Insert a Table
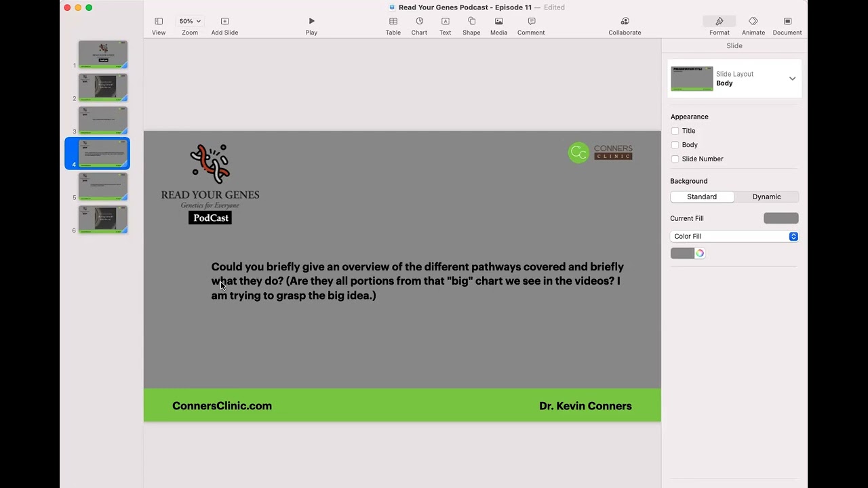 [393, 26]
